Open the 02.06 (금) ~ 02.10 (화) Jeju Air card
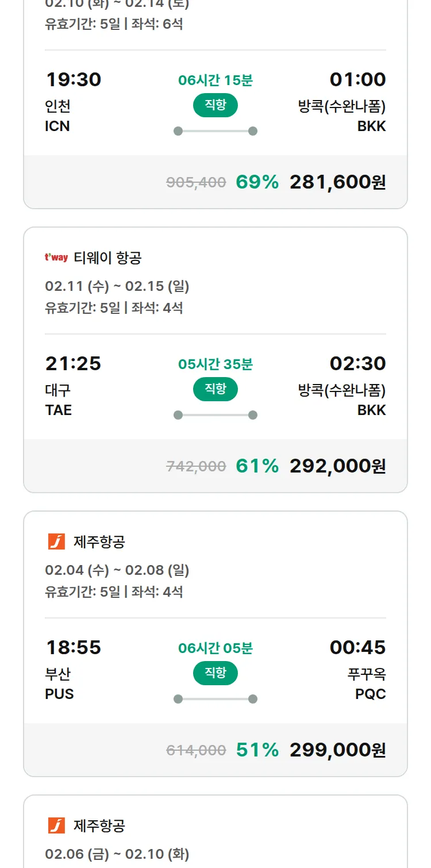Viewport: 431px width, 868px height. (x=117, y=854)
